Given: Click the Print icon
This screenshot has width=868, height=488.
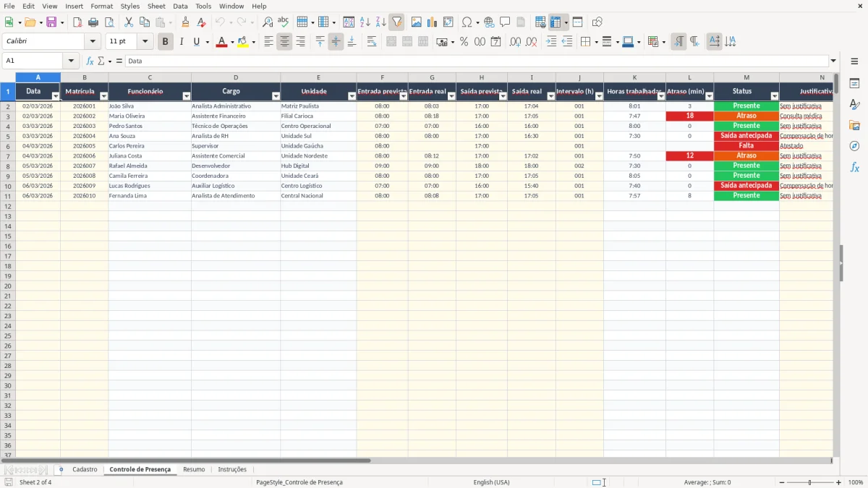Looking at the screenshot, I should [x=93, y=22].
